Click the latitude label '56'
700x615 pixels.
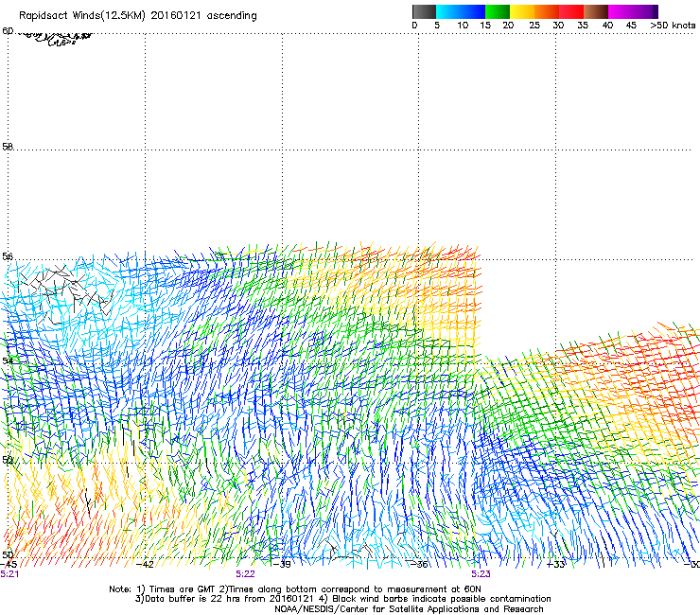point(8,256)
